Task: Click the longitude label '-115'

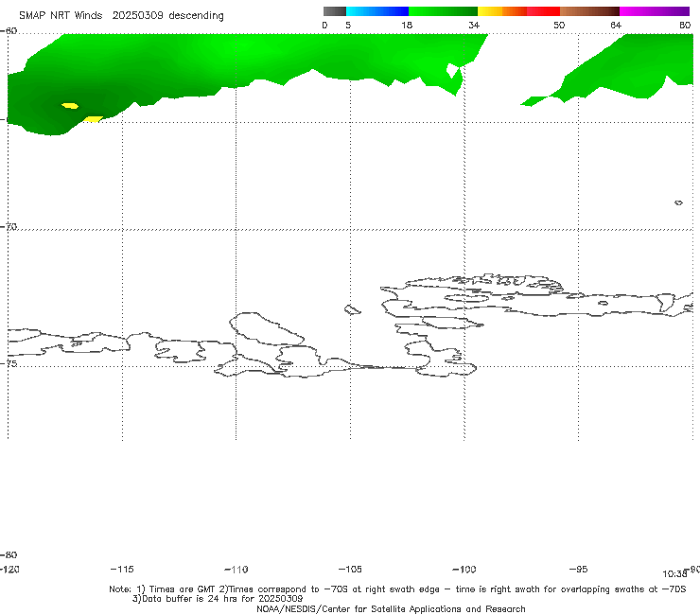Action: pyautogui.click(x=122, y=569)
